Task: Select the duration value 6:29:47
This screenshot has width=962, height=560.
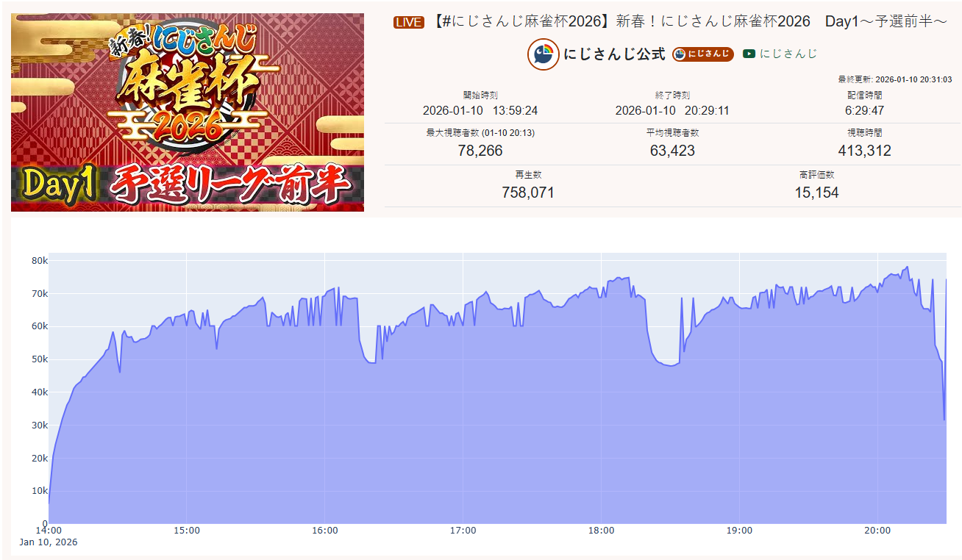Action: 864,110
